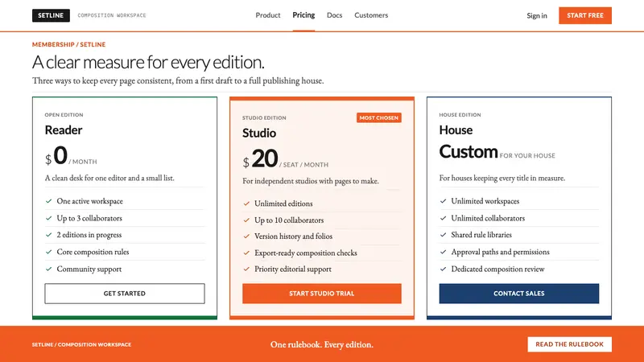Screen dimensions: 644x362
Task: Click checkmark beside Priority editorial support
Action: [x=246, y=269]
